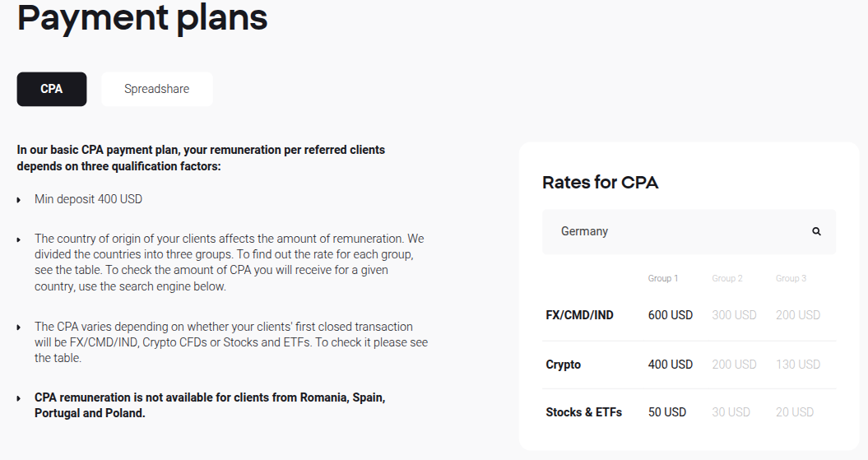Switch to the Spreadshare tab
868x460 pixels.
click(x=156, y=89)
